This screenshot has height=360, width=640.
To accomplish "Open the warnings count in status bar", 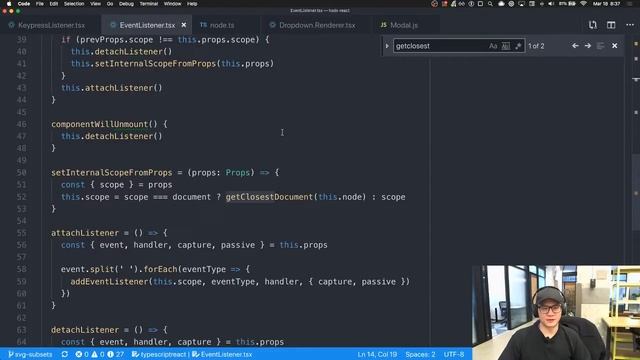I will [x=98, y=354].
